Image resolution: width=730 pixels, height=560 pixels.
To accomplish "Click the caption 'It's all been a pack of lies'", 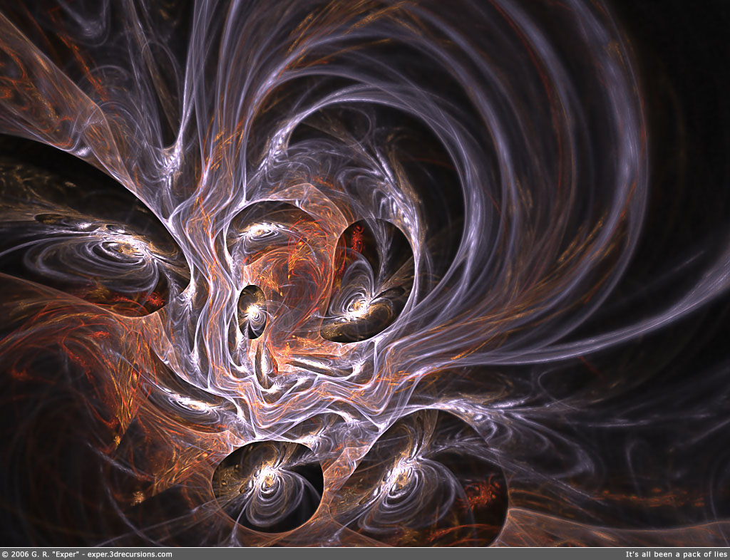I will [x=676, y=554].
